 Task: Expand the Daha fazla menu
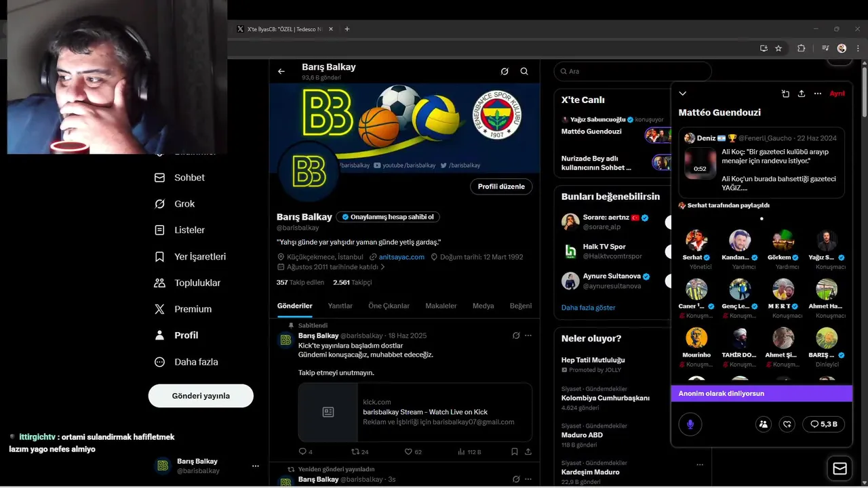(186, 362)
